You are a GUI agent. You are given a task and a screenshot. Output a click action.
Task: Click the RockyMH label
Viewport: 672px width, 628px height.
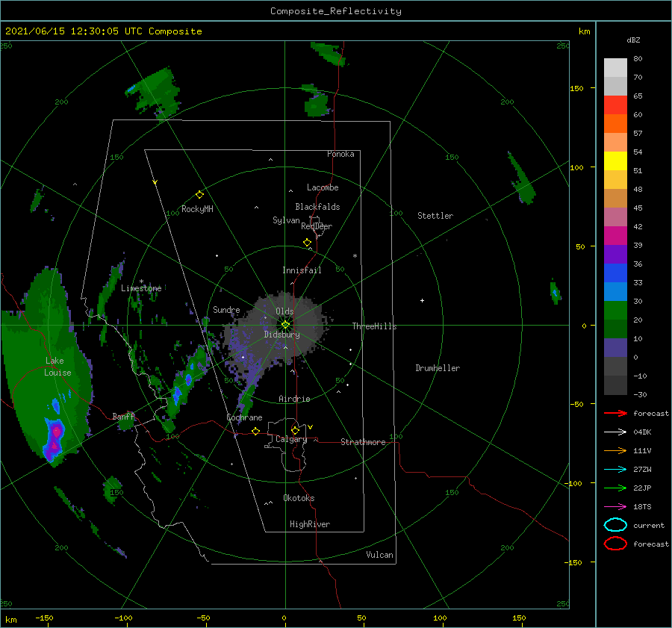197,209
